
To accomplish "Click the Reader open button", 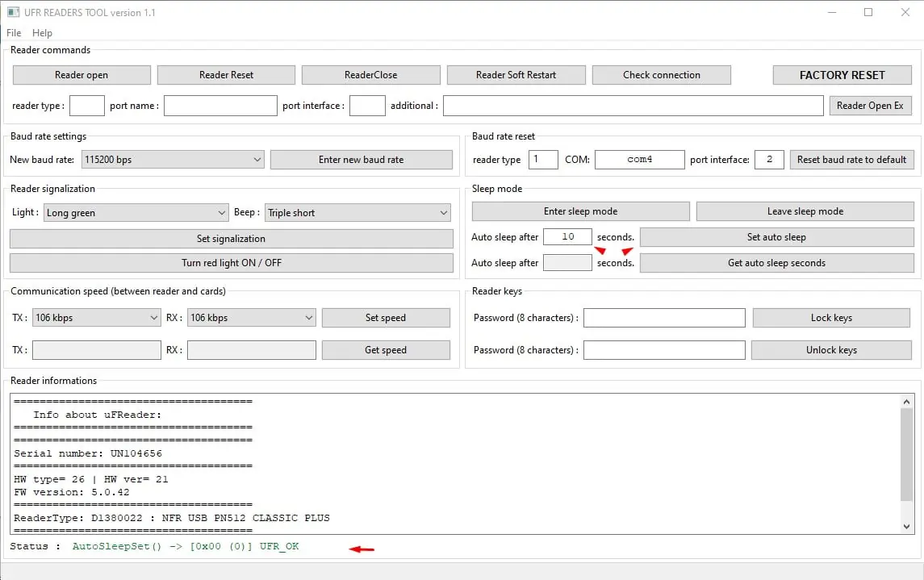I will point(82,75).
